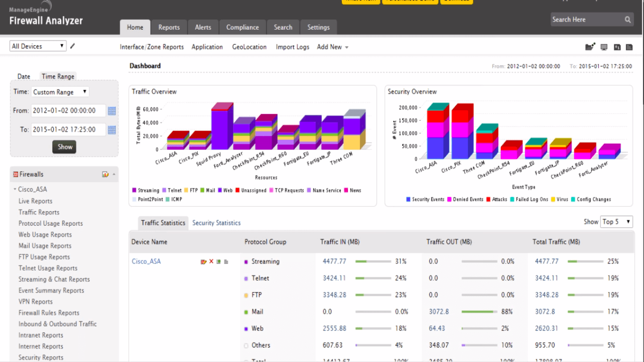The width and height of the screenshot is (644, 362).
Task: Switch to Security Statistics tab
Action: (216, 223)
